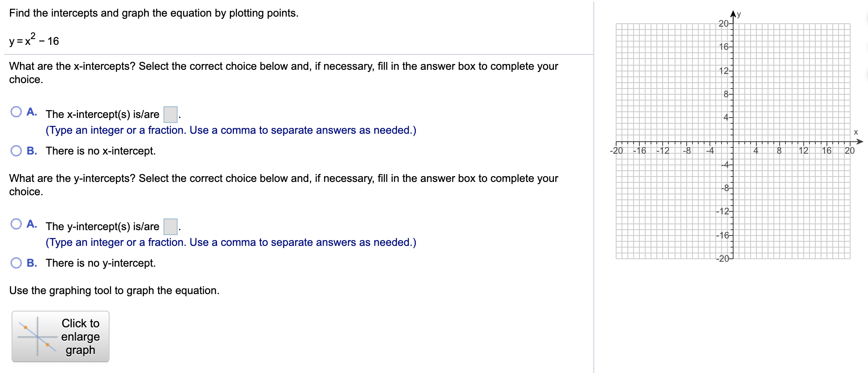Click the instruction to use the graphing tool

(x=114, y=290)
